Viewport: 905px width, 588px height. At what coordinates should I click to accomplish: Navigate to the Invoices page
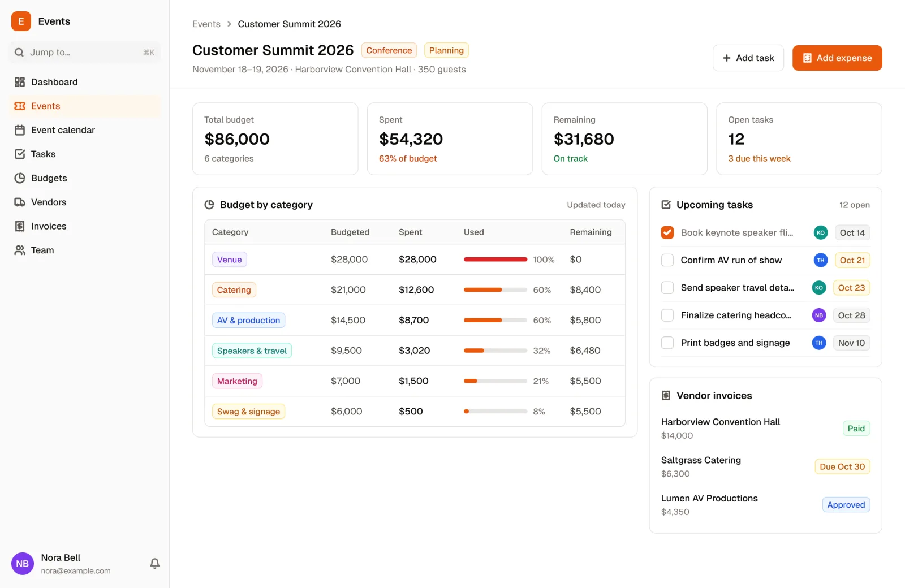click(x=85, y=226)
